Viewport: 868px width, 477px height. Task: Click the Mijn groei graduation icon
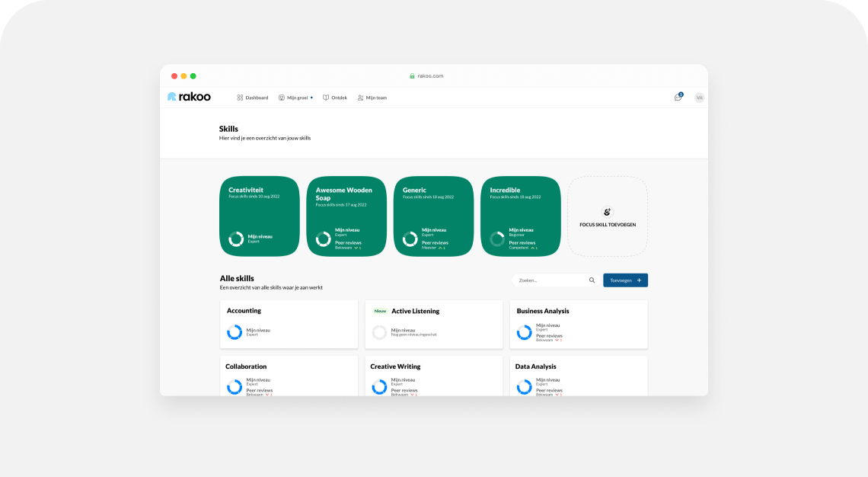pos(282,98)
